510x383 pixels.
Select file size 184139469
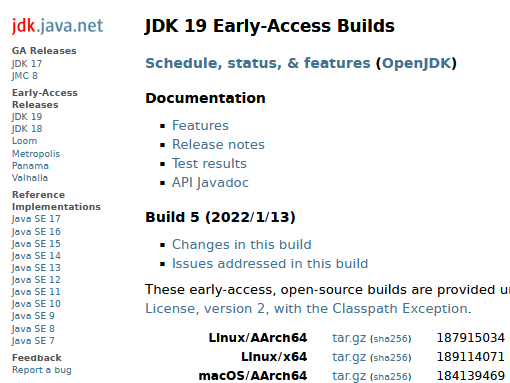coord(471,376)
